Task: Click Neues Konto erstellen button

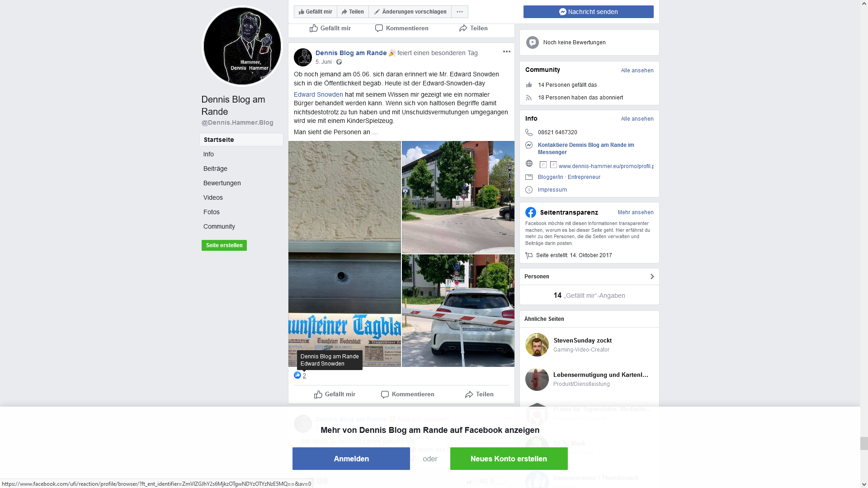Action: point(509,459)
